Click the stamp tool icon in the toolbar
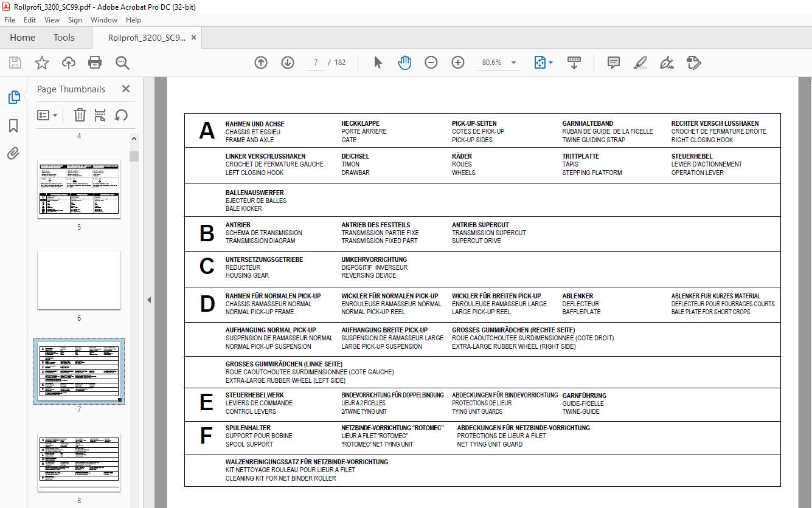This screenshot has width=812, height=508. [694, 63]
